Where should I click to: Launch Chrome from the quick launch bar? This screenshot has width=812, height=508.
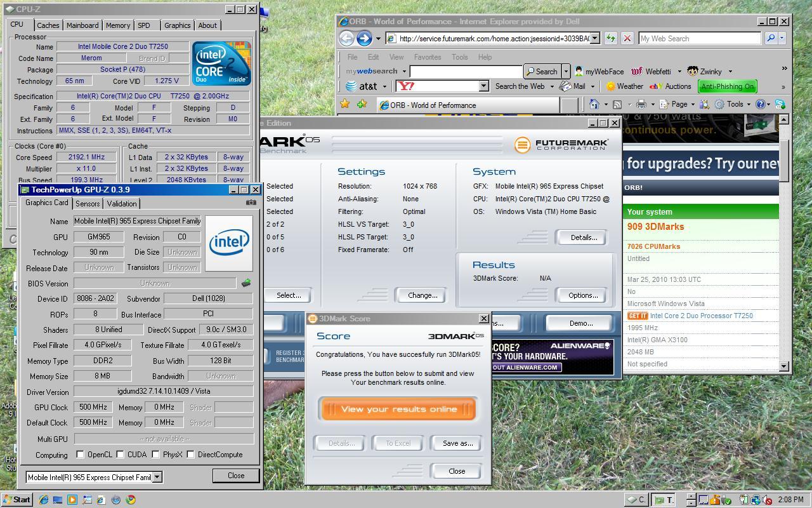click(131, 500)
